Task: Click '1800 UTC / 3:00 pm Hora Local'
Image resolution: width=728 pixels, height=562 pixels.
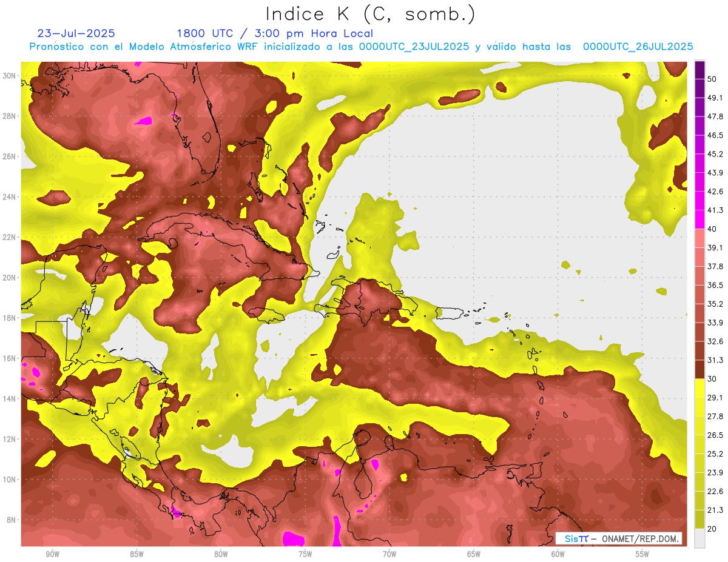Action: [x=275, y=33]
